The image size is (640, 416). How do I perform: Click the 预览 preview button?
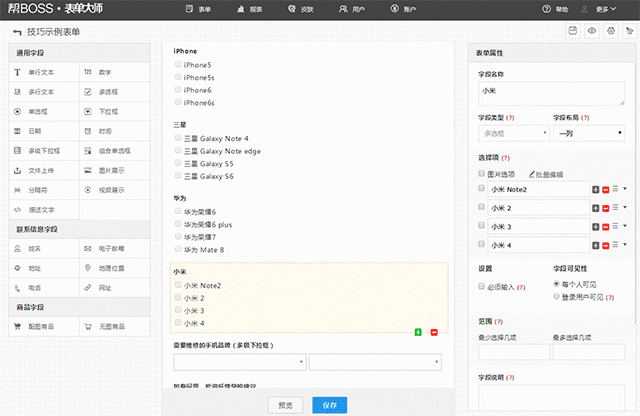click(x=285, y=405)
